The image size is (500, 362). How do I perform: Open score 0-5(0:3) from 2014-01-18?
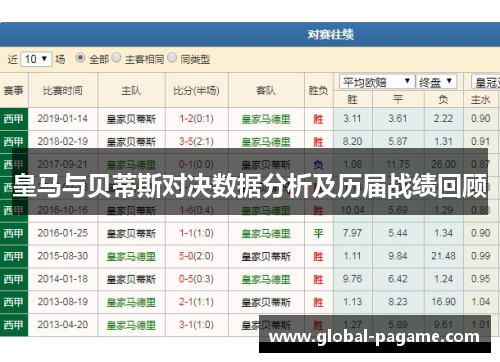(196, 279)
